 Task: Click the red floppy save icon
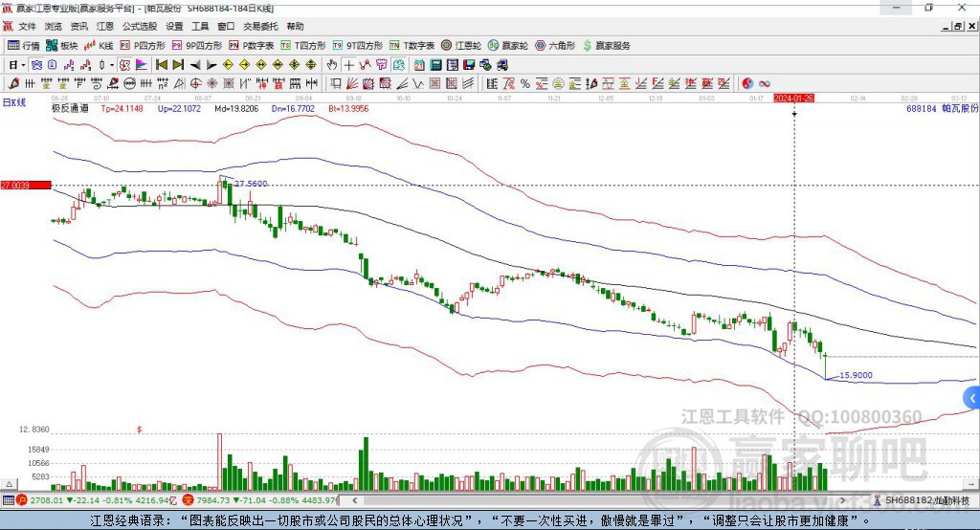click(469, 65)
